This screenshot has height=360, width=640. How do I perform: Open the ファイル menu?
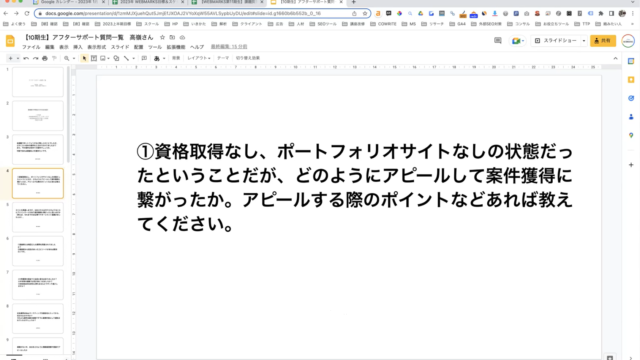(x=31, y=47)
